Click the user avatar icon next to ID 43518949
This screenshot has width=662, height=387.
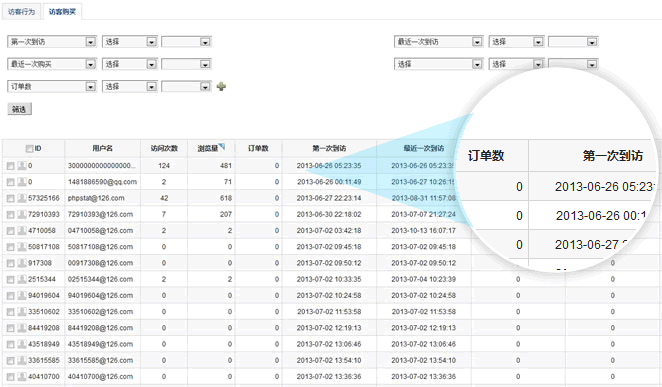(x=22, y=344)
